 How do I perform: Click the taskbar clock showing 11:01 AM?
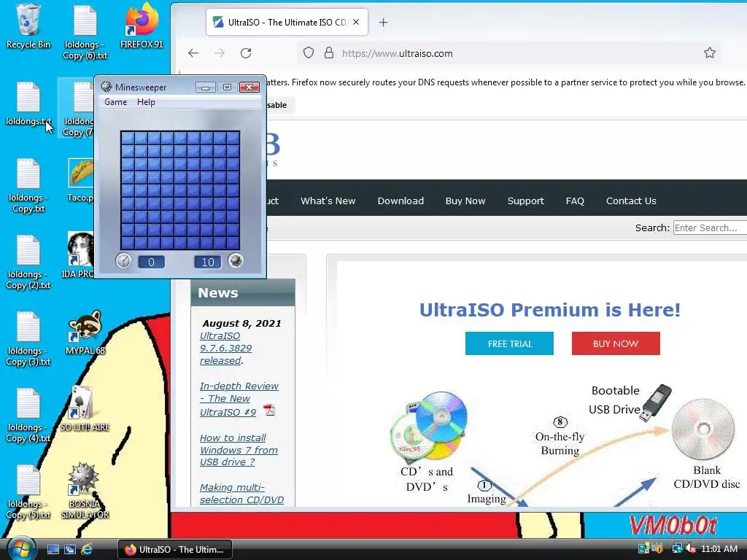tap(719, 549)
